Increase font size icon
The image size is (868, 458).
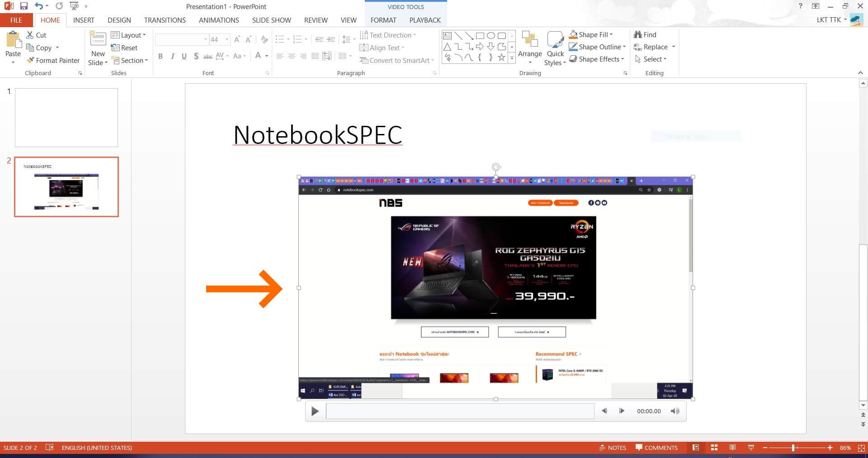coord(237,39)
